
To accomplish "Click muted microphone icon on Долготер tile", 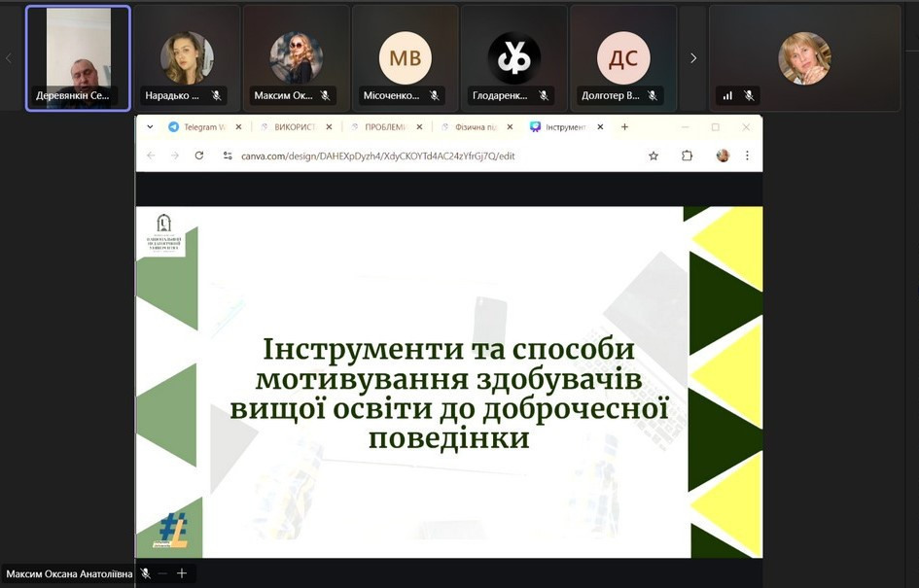I will click(x=653, y=95).
